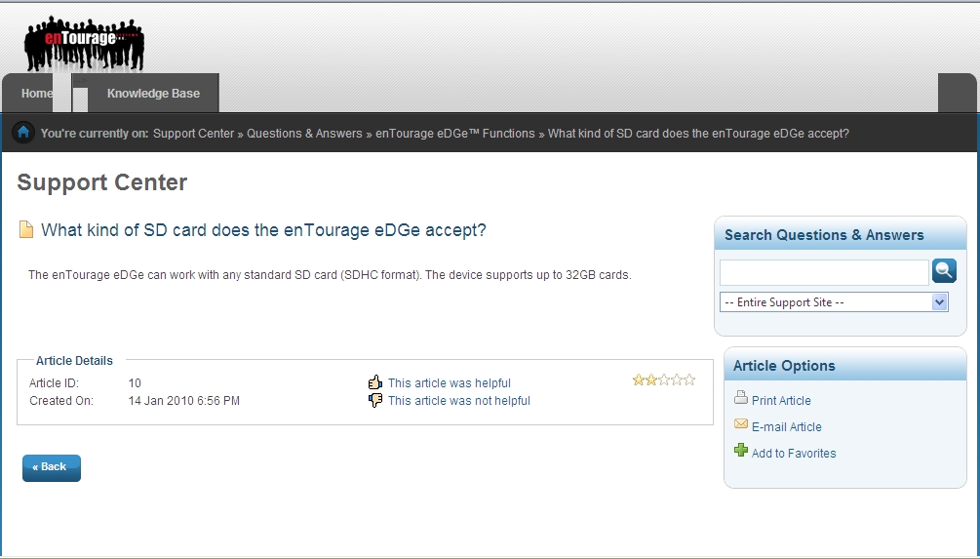
Task: Click the green plus favorites icon
Action: click(741, 450)
